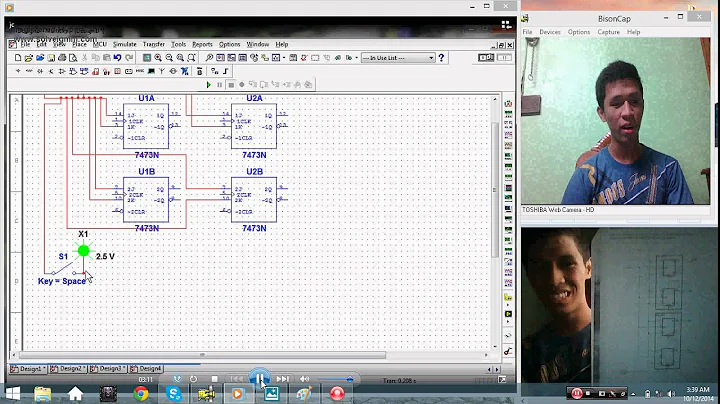Select the U1A 7473N flip-flop

[146, 126]
